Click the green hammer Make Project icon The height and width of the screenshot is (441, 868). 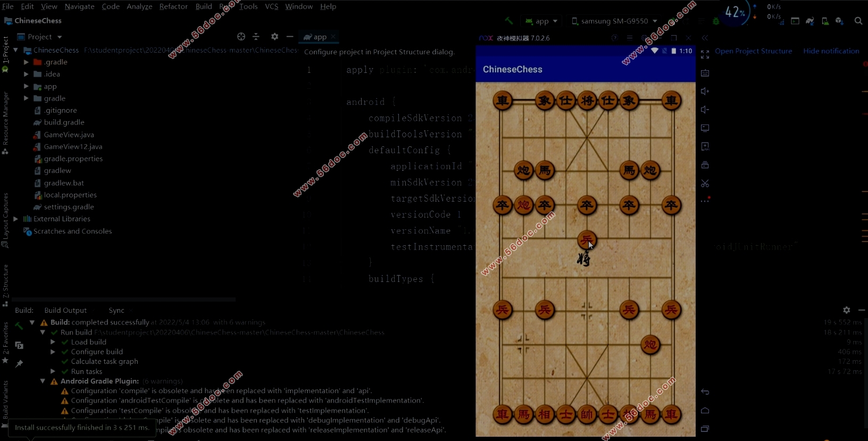pos(509,21)
